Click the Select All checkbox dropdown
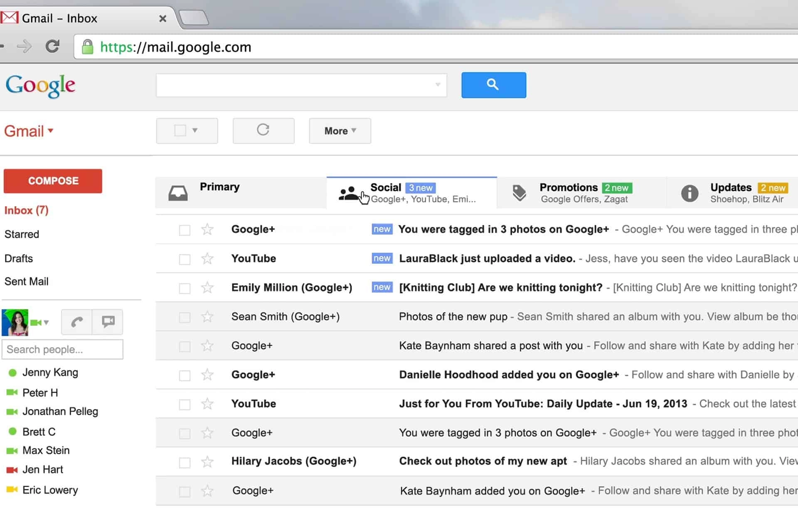The image size is (798, 532). click(x=195, y=130)
